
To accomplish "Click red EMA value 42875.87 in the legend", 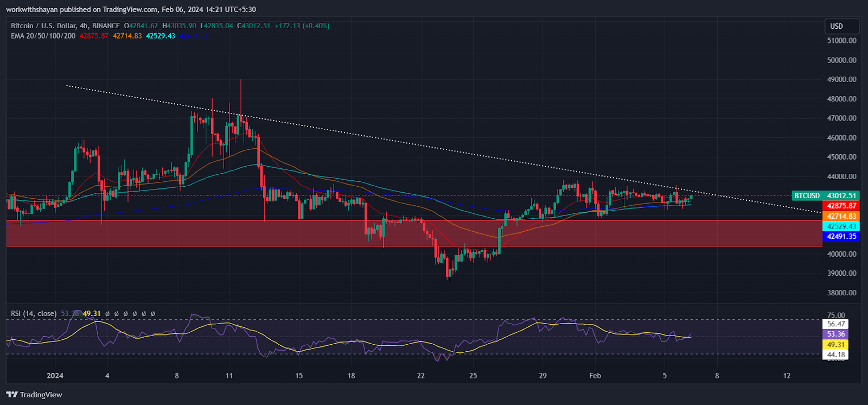I will click(94, 36).
